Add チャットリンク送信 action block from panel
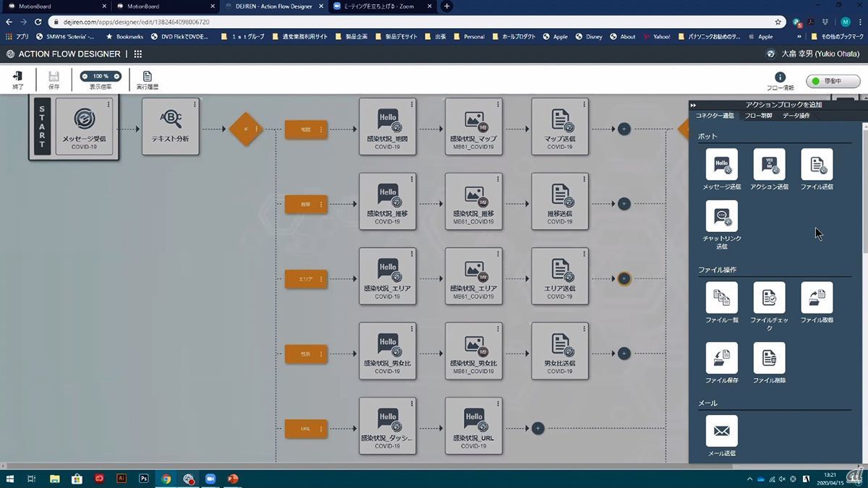The width and height of the screenshot is (868, 488). [722, 216]
